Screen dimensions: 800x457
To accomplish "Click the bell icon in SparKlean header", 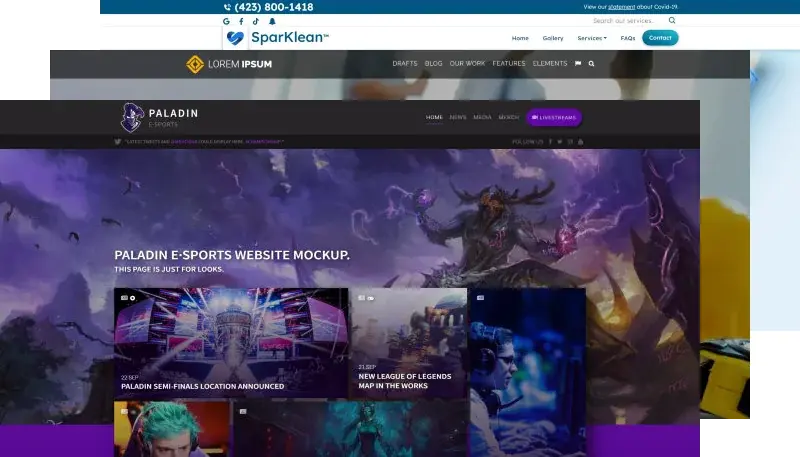I will pyautogui.click(x=272, y=21).
